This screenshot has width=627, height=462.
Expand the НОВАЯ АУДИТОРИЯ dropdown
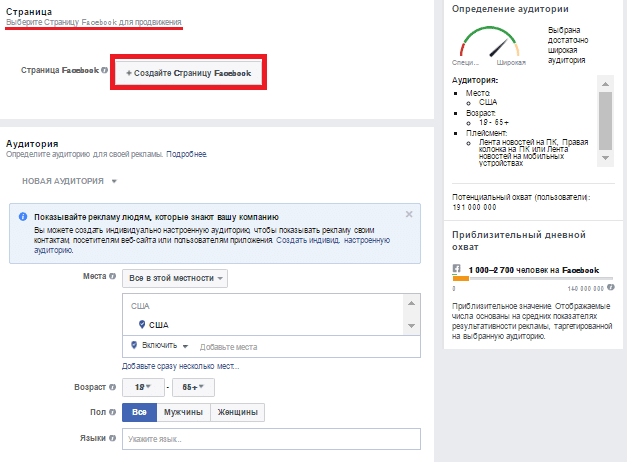(70, 181)
